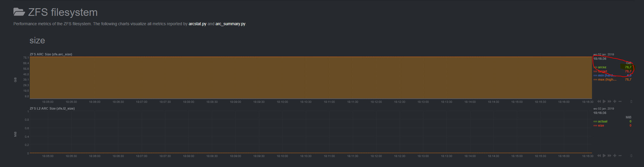The height and width of the screenshot is (167, 644).
Task: Zoom out of the ZFS ARC Size chart
Action: pos(620,101)
